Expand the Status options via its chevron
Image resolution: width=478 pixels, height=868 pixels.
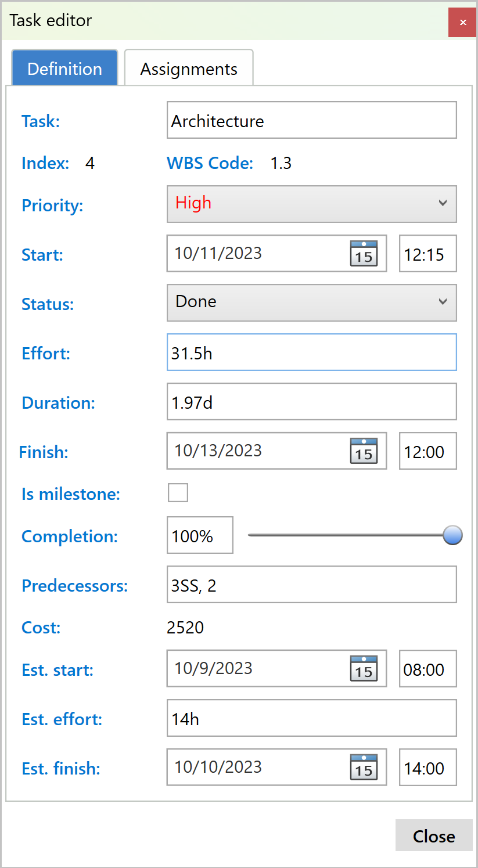(443, 302)
